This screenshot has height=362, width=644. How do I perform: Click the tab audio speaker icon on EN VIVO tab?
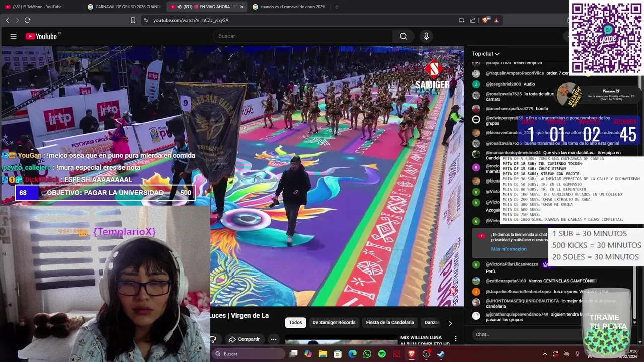tap(180, 7)
